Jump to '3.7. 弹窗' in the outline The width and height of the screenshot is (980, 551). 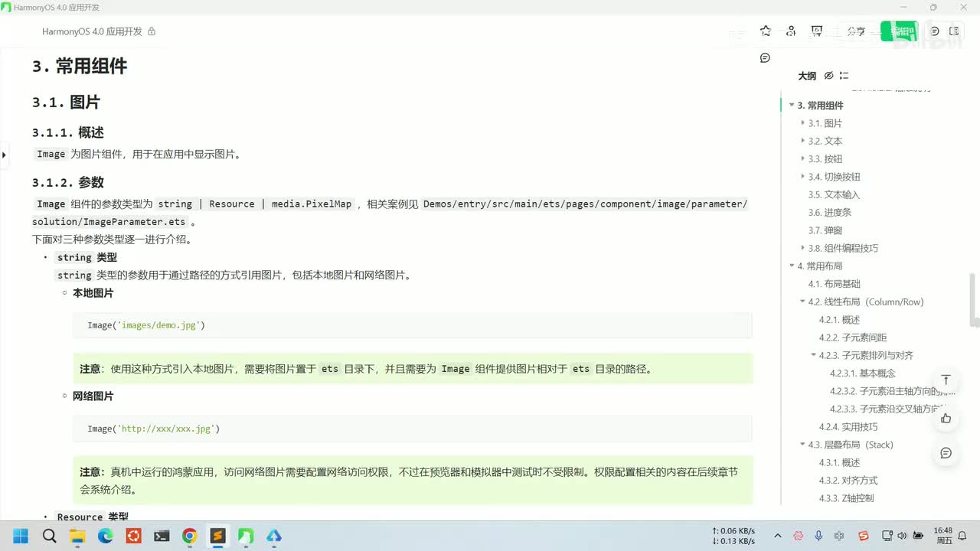click(825, 230)
